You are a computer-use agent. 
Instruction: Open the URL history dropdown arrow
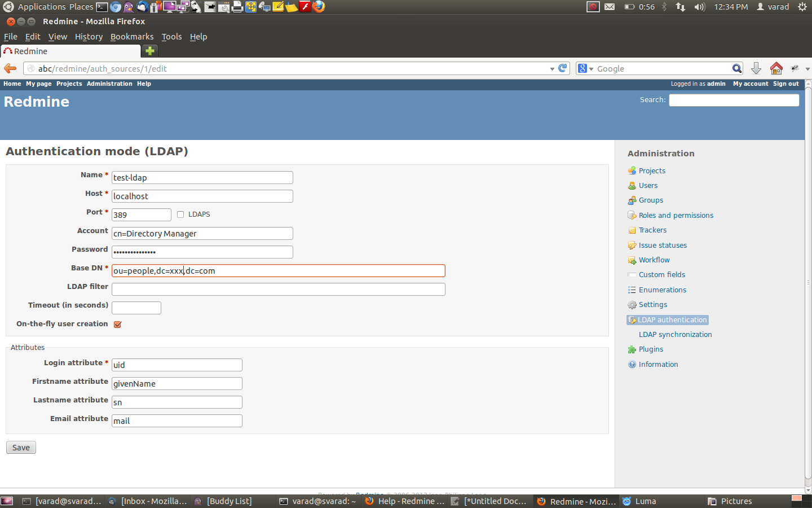[552, 69]
